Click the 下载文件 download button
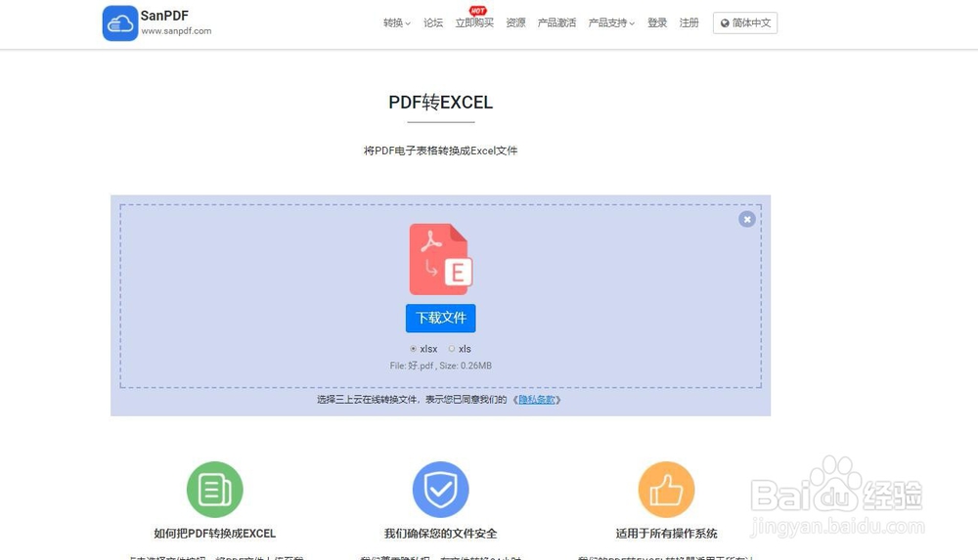 tap(440, 318)
